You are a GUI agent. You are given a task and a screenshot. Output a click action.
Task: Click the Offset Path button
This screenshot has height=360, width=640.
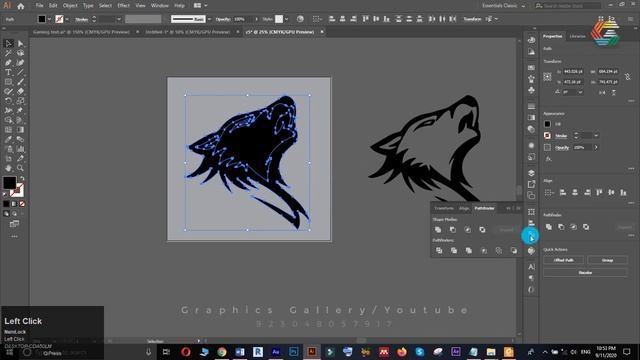coord(564,260)
